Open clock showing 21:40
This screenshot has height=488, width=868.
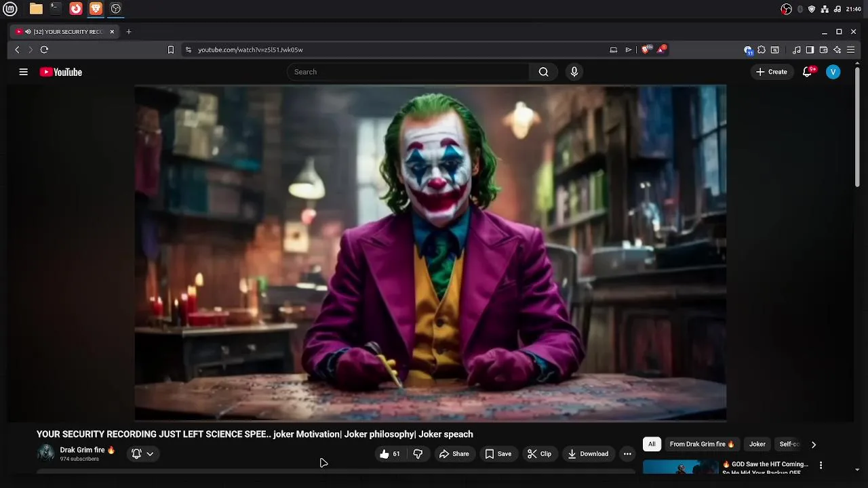(x=854, y=9)
